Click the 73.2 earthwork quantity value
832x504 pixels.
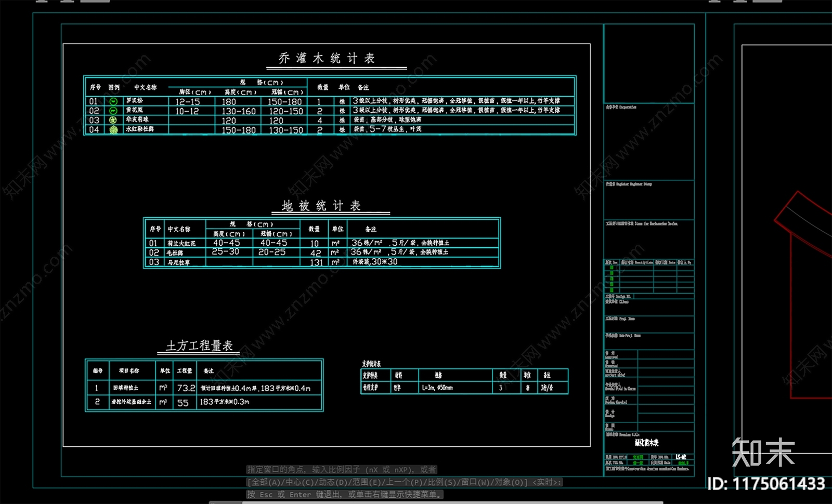(186, 388)
